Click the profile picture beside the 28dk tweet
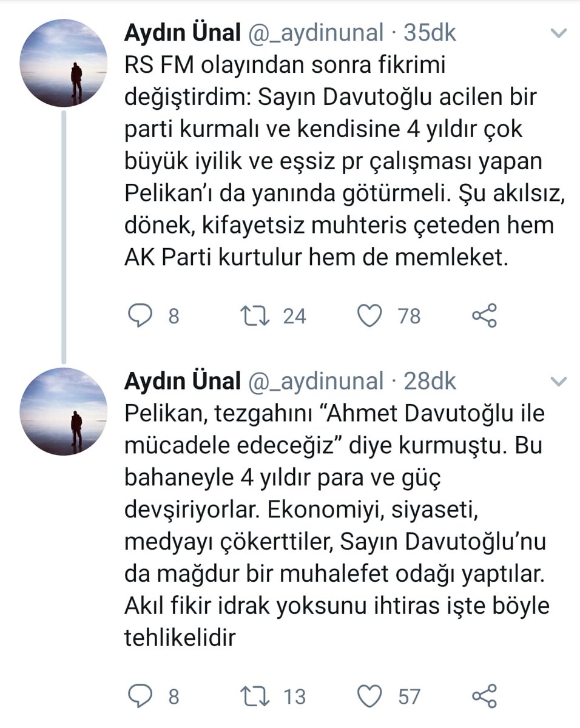Image resolution: width=580 pixels, height=728 pixels. point(63,411)
